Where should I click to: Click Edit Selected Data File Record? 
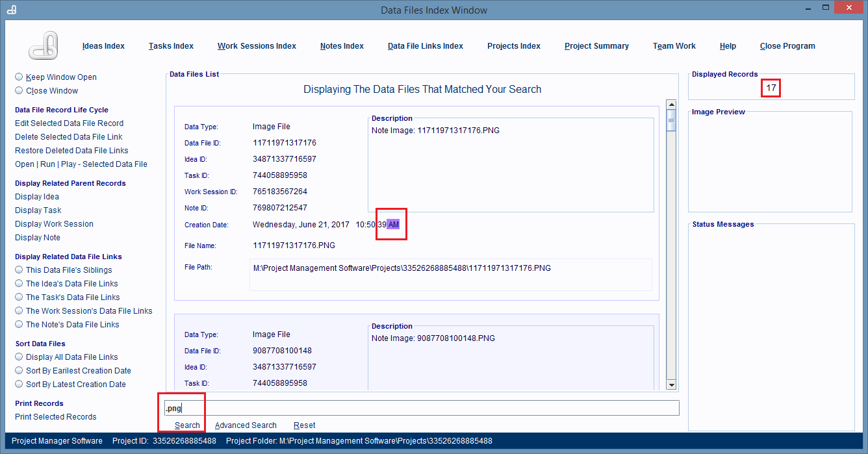(x=69, y=123)
